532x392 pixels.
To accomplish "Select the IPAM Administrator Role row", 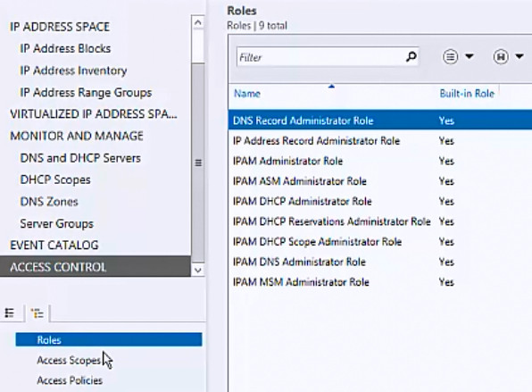I will click(380, 161).
